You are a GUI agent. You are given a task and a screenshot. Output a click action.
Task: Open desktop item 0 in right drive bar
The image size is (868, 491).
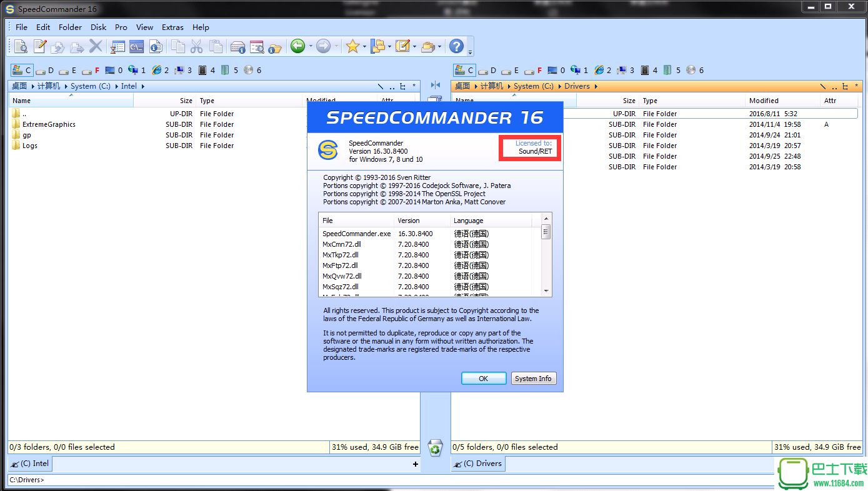tap(556, 71)
